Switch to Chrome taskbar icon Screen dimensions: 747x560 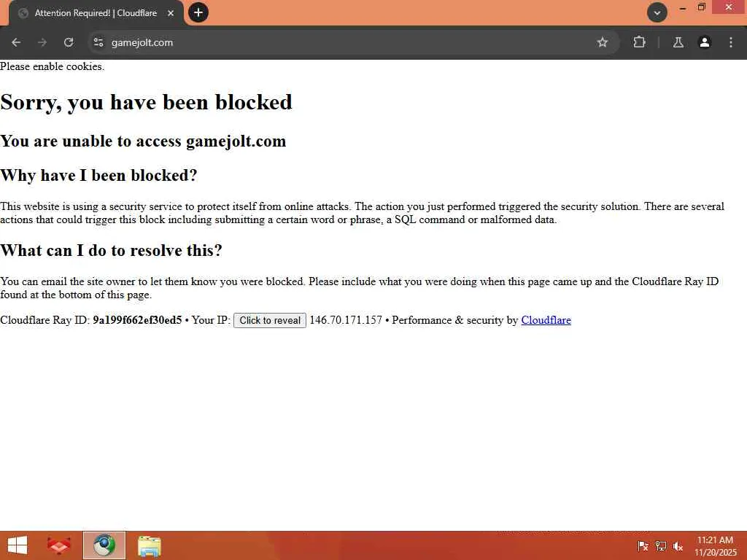pyautogui.click(x=104, y=545)
